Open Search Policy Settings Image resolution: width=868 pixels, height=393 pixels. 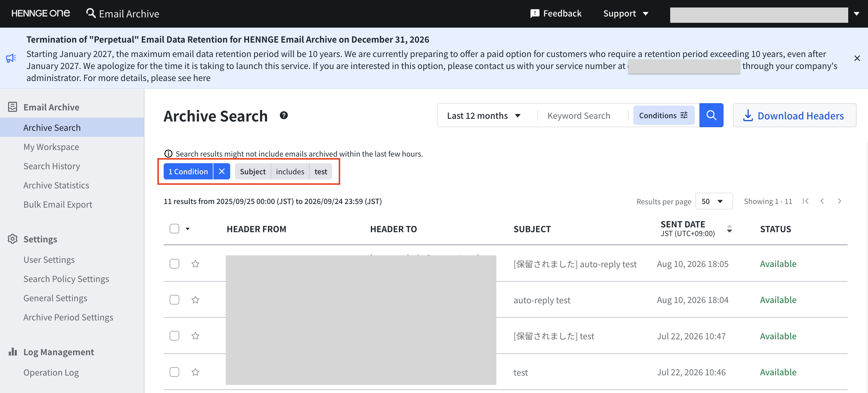tap(66, 279)
